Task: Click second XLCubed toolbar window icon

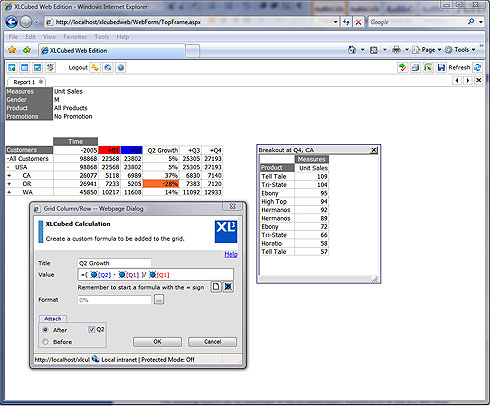Action: [x=25, y=68]
